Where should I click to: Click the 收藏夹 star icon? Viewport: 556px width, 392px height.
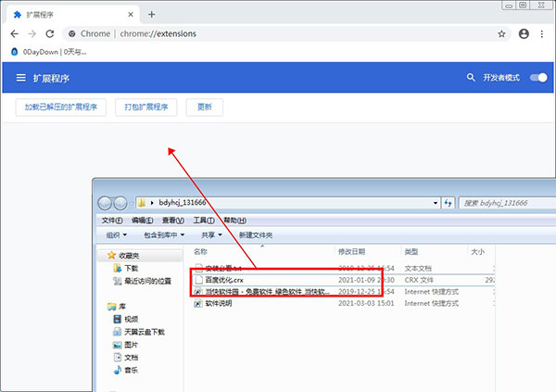(x=112, y=255)
